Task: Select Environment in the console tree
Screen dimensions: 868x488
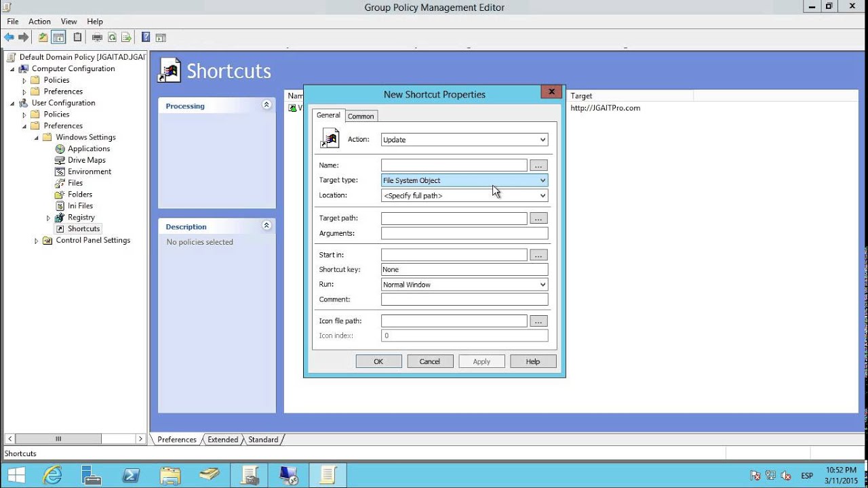Action: [x=90, y=171]
